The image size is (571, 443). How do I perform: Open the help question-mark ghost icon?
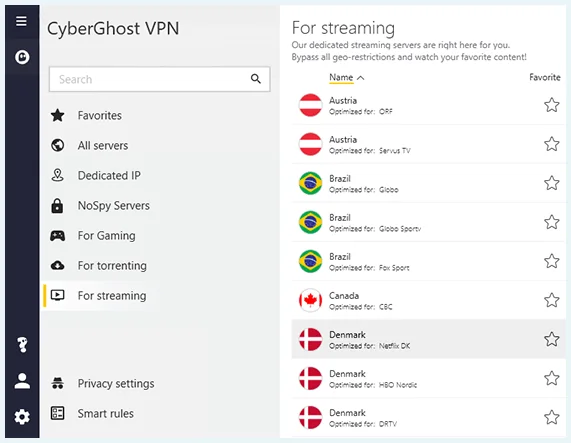click(x=22, y=344)
